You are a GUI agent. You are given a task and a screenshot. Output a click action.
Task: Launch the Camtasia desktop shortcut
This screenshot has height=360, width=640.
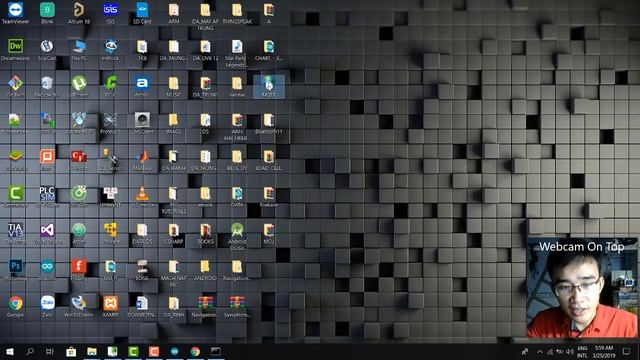coord(16,196)
